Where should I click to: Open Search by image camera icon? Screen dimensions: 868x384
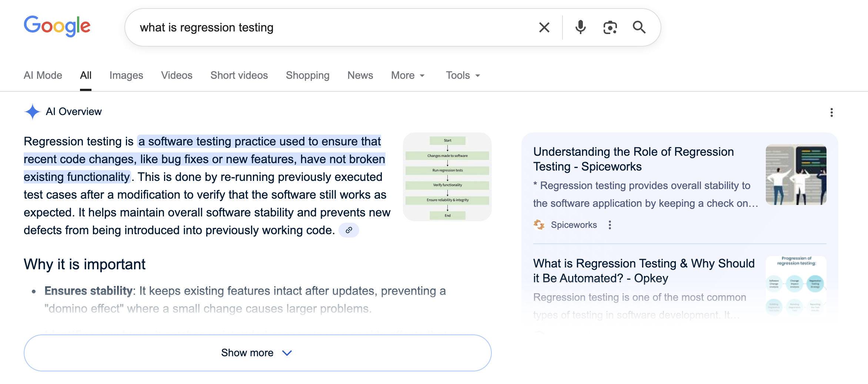point(610,27)
